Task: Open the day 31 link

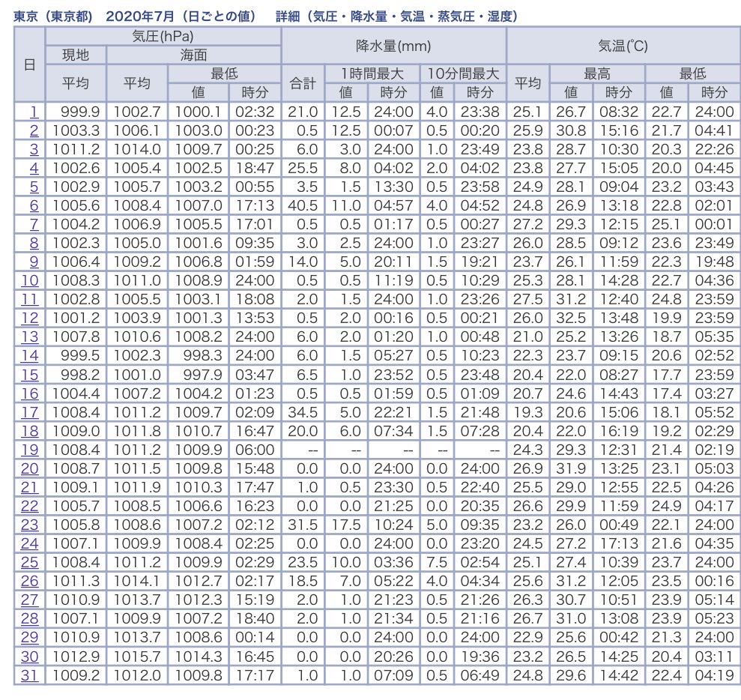Action: 30,674
